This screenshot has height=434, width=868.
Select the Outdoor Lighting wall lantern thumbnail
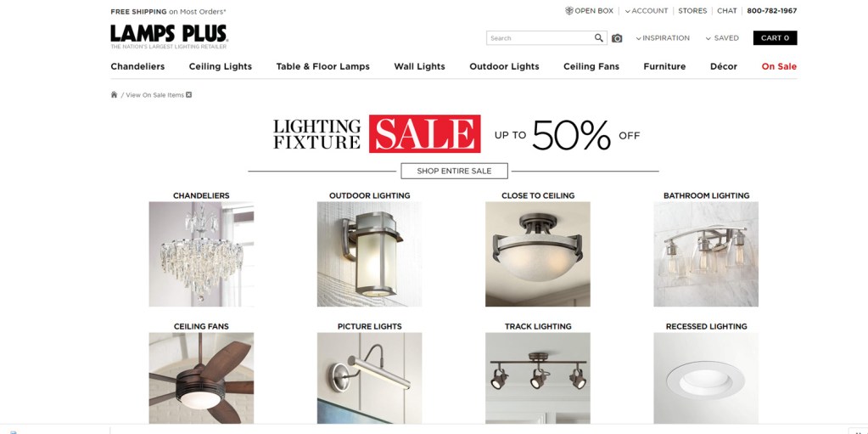point(369,254)
